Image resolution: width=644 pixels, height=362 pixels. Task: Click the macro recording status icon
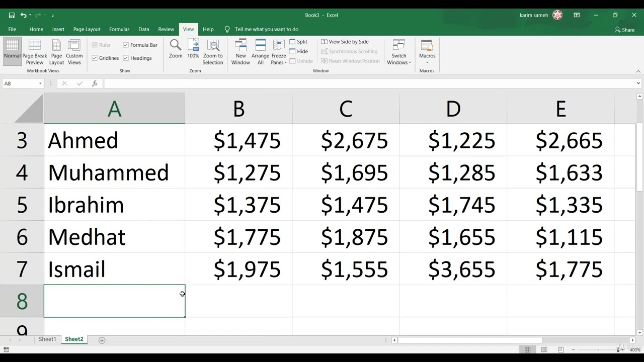[6, 349]
